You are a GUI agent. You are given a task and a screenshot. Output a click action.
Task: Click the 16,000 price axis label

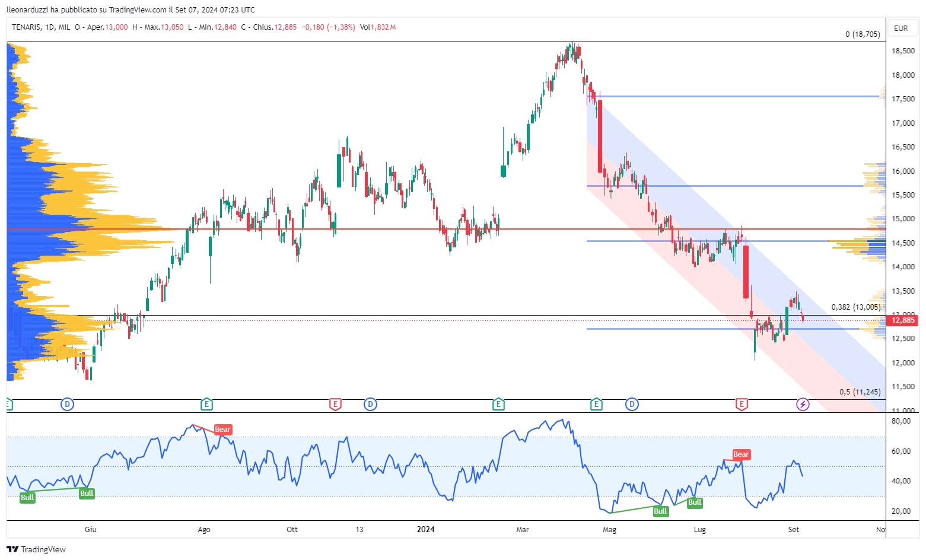(x=903, y=171)
